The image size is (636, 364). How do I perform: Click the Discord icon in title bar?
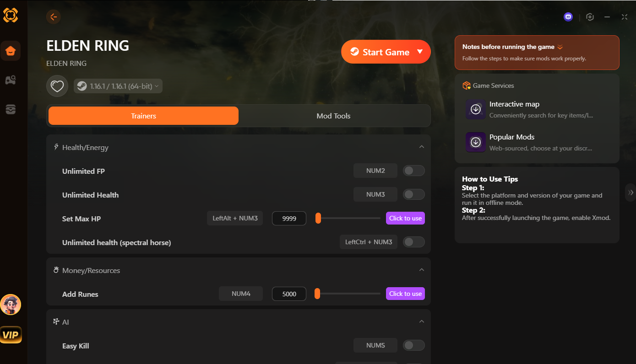[568, 17]
